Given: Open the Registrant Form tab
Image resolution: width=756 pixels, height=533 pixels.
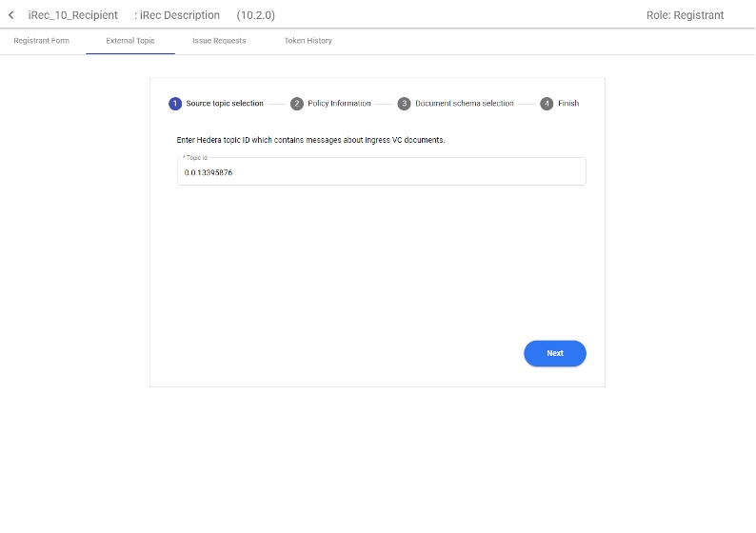Looking at the screenshot, I should 41,41.
